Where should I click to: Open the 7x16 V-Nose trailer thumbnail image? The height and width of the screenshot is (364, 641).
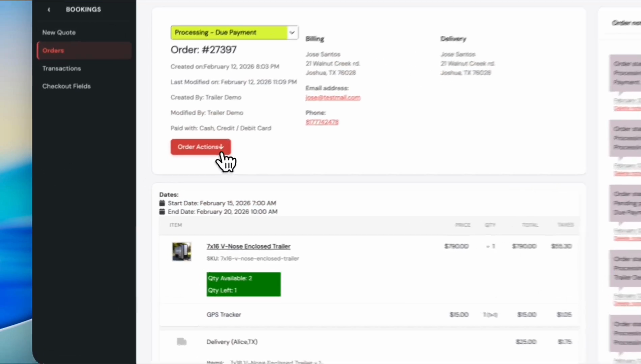tap(182, 251)
